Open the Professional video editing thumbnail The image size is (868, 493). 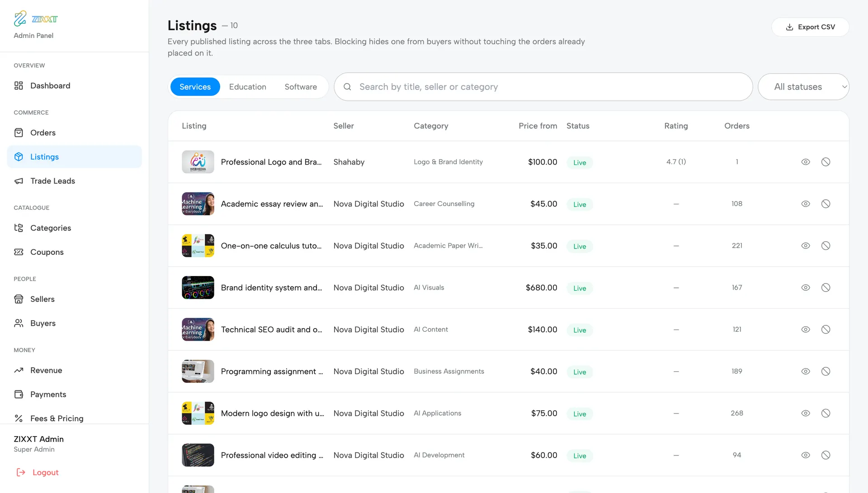(198, 455)
